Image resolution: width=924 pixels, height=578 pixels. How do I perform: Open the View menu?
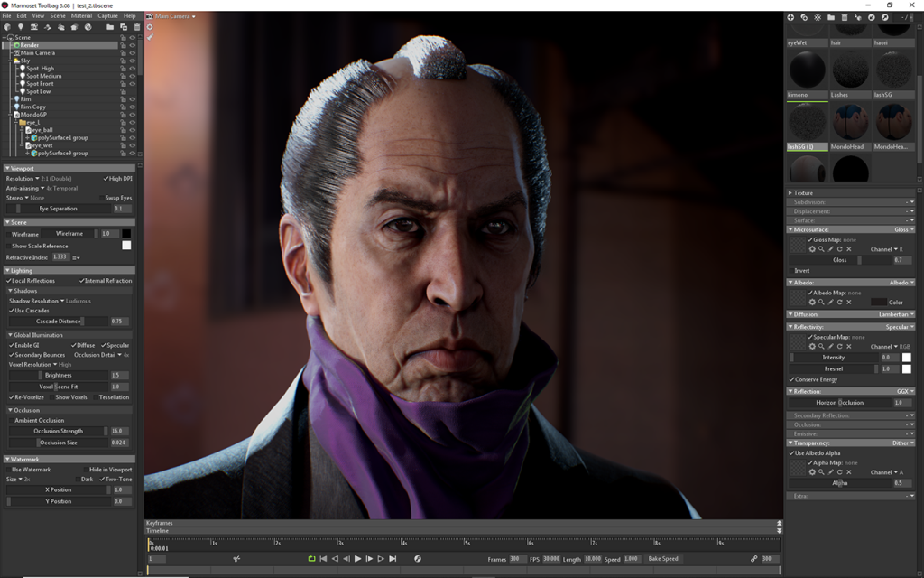pos(38,16)
